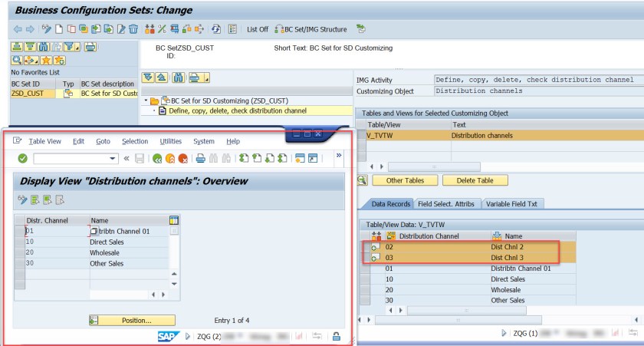Select row selector for Wholesale entry
644x346 pixels.
pyautogui.click(x=19, y=252)
